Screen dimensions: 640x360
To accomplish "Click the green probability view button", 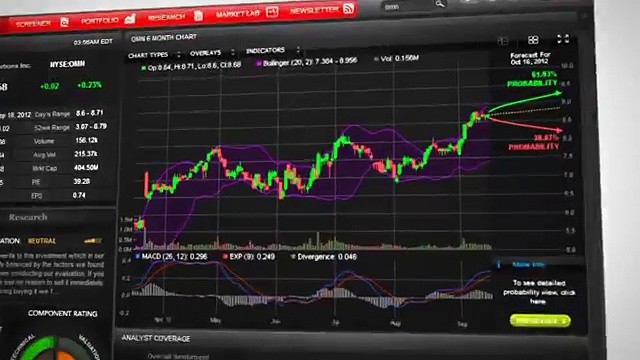I will coord(540,321).
